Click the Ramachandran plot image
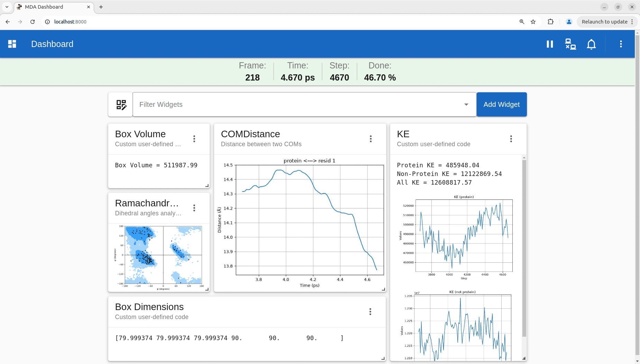 point(159,258)
